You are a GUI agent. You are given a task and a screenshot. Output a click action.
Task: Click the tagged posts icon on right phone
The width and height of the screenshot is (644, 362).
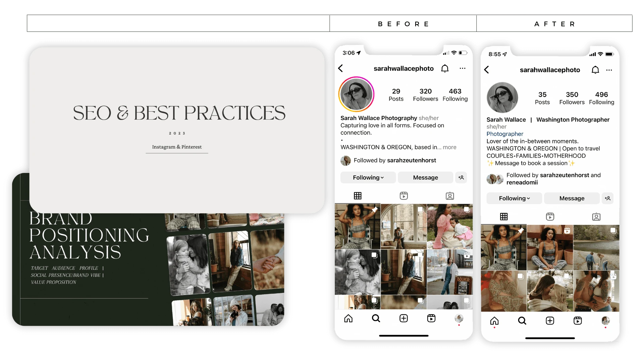(597, 217)
